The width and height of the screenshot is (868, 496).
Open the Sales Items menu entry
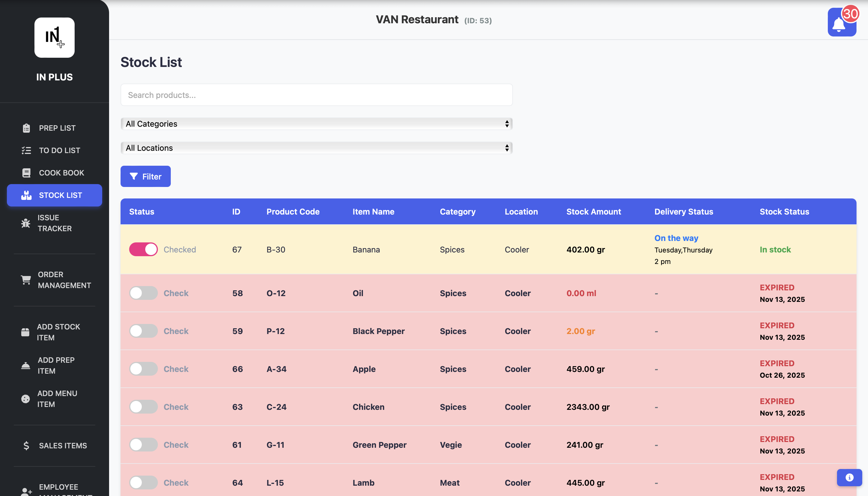(x=63, y=445)
